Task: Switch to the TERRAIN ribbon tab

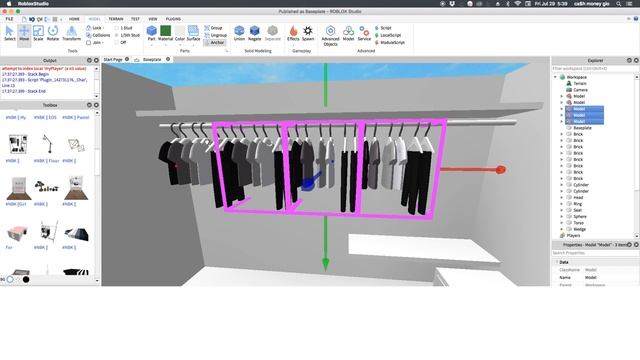Action: tap(116, 19)
